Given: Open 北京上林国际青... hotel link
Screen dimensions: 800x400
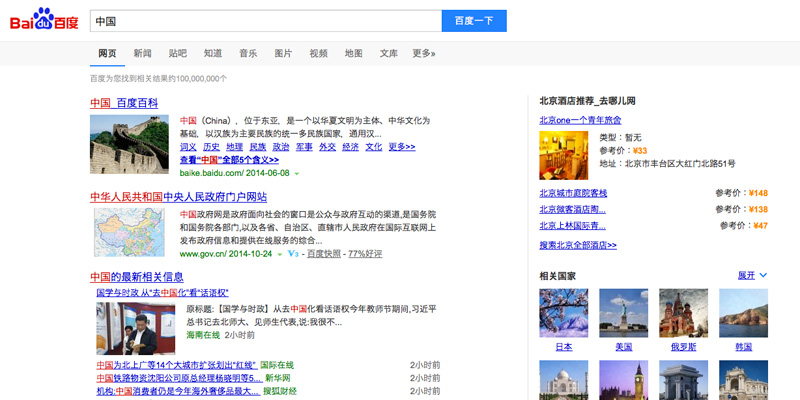Looking at the screenshot, I should point(572,226).
